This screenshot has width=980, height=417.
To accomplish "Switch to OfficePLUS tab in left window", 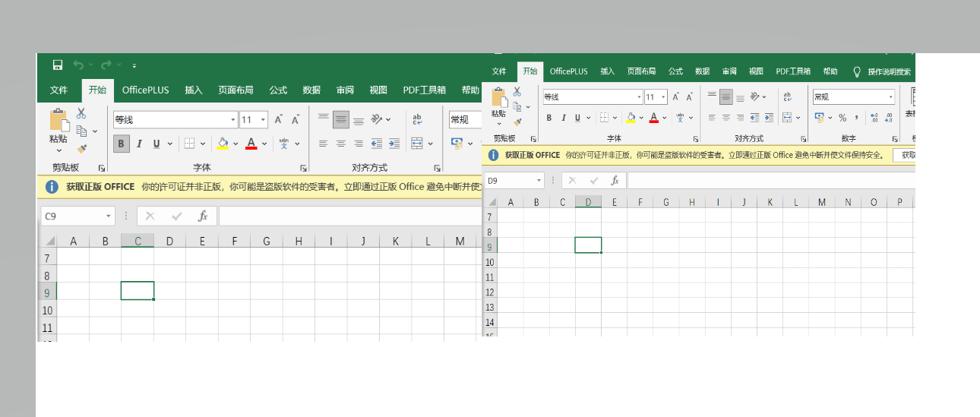I will (x=146, y=90).
